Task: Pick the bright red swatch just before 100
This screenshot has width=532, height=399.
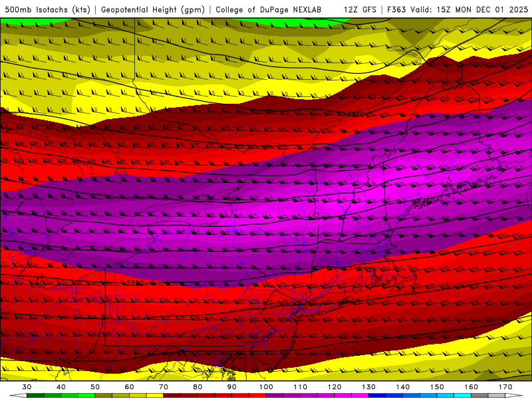Action: pos(257,396)
